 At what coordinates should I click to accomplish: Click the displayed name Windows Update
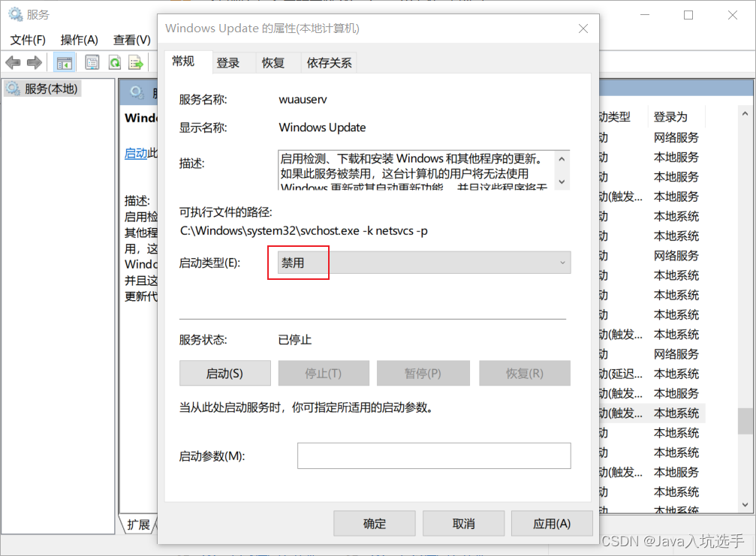tap(322, 128)
